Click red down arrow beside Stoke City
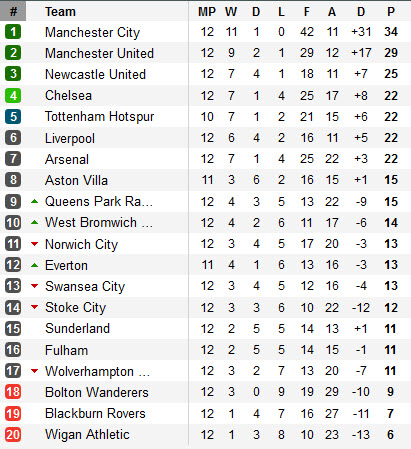The image size is (411, 449). pos(34,307)
